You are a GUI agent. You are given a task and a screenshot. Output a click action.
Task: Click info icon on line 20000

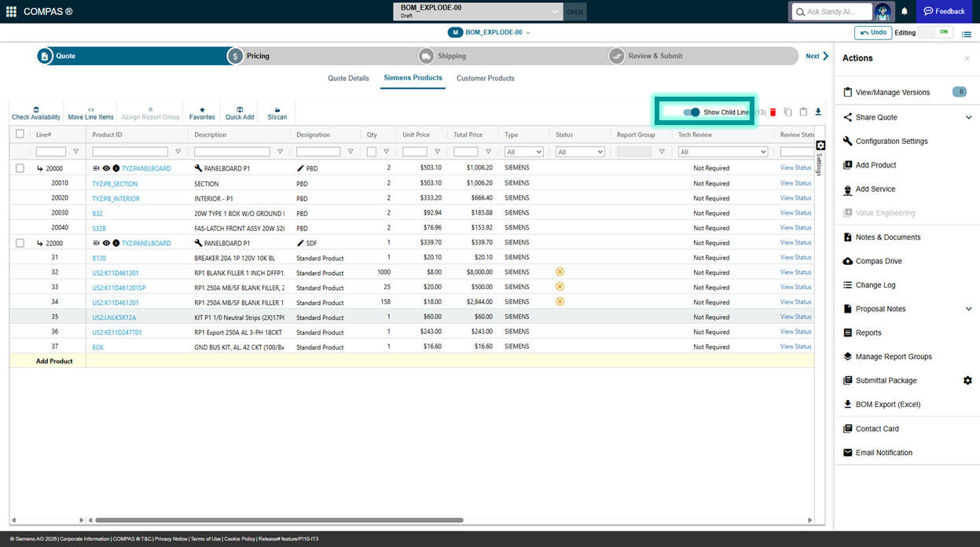coord(116,168)
